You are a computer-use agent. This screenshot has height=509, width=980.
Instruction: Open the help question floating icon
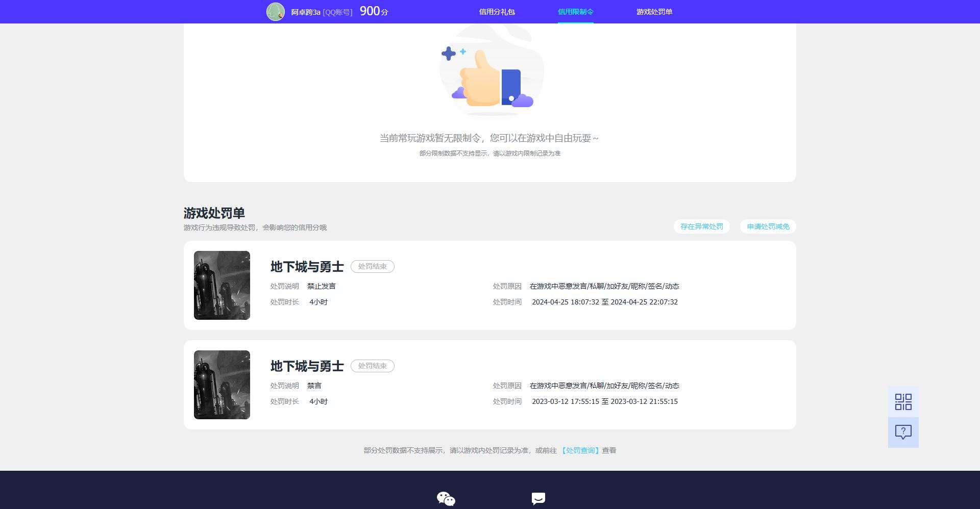click(903, 432)
